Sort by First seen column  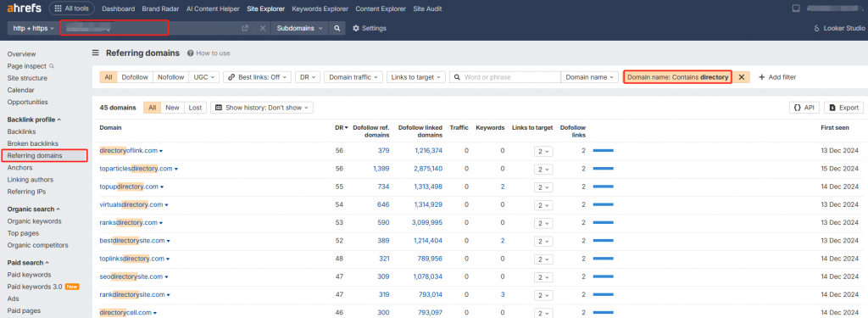pyautogui.click(x=834, y=127)
